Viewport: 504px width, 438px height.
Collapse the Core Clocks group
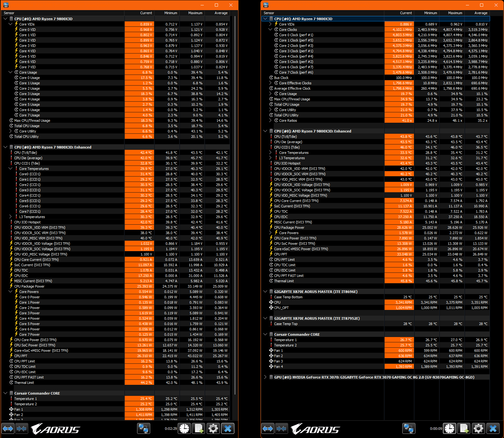pyautogui.click(x=270, y=30)
